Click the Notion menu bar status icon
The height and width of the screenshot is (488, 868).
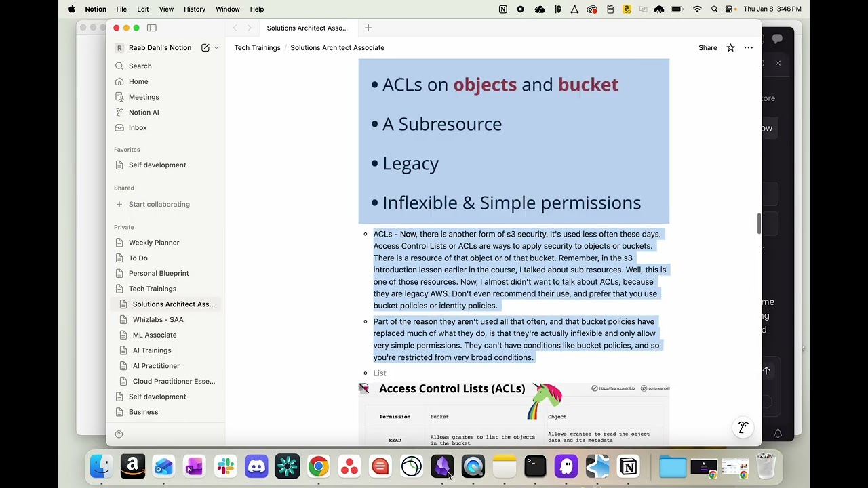(x=502, y=9)
